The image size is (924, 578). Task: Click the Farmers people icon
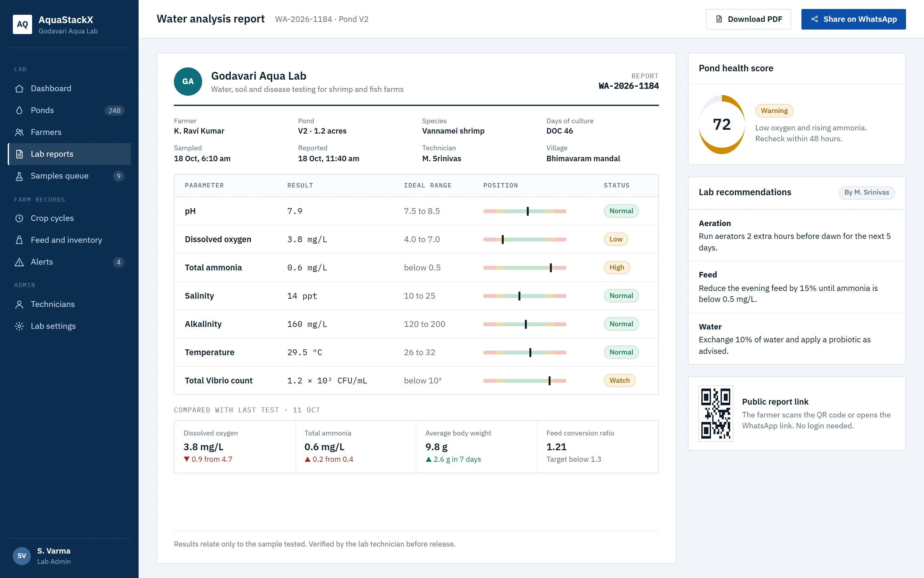(19, 132)
